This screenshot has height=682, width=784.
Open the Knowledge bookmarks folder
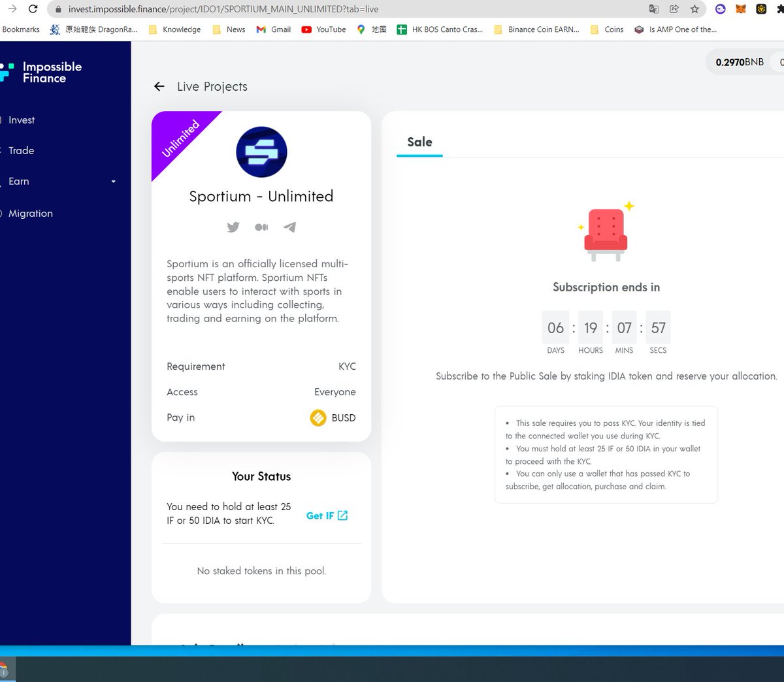pyautogui.click(x=174, y=29)
